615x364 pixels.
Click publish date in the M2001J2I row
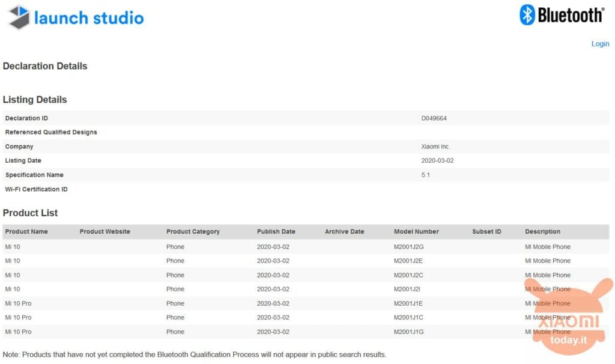coord(273,289)
